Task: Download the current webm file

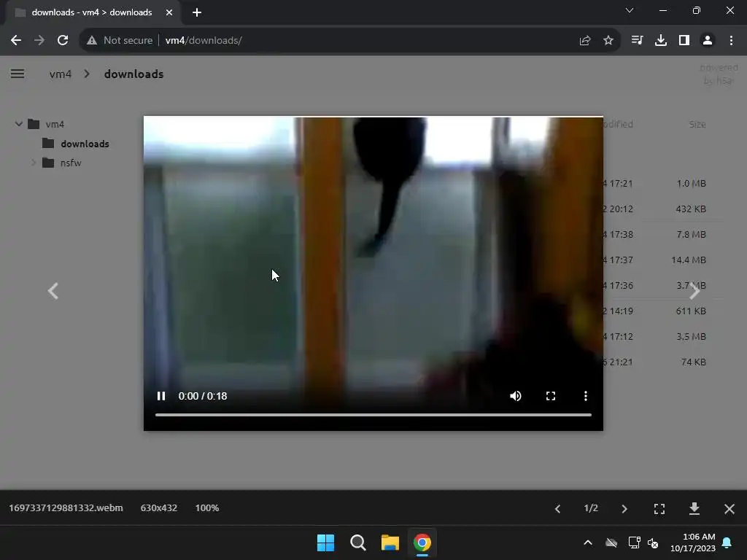Action: (x=694, y=508)
